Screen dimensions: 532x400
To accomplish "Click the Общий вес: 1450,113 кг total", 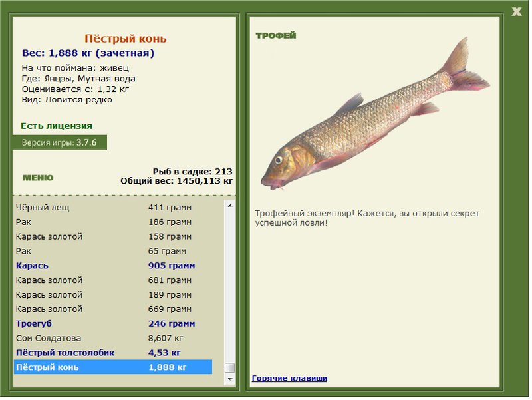I will click(x=176, y=180).
